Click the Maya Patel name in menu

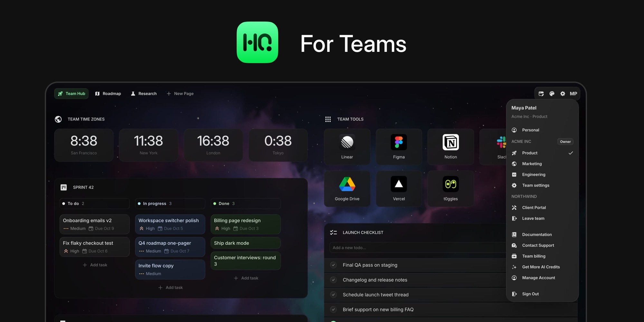tap(524, 108)
